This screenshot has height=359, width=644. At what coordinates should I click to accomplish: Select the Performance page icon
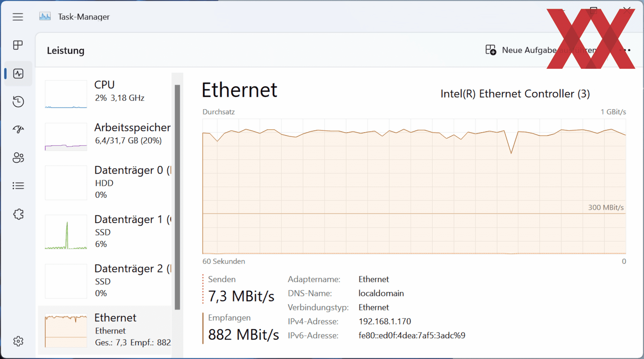(x=18, y=73)
